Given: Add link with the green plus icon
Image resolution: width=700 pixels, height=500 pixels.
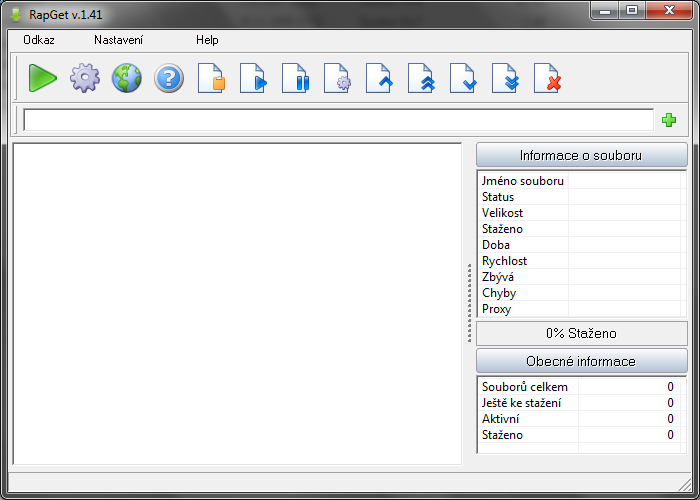Looking at the screenshot, I should click(669, 120).
